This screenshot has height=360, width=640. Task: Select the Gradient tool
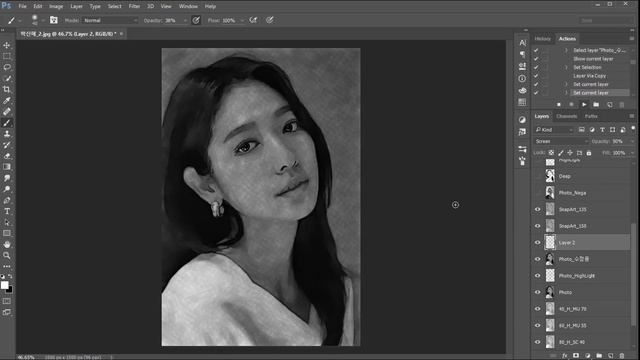[x=7, y=167]
